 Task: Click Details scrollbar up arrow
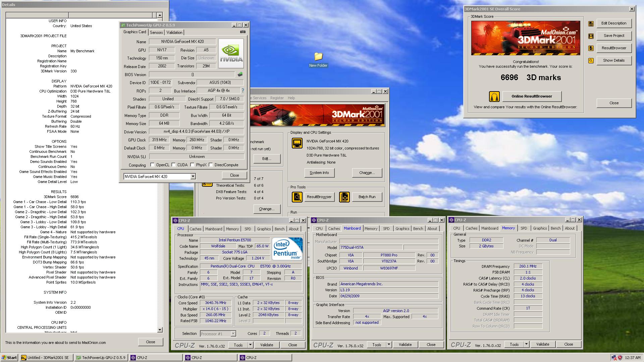(x=160, y=15)
